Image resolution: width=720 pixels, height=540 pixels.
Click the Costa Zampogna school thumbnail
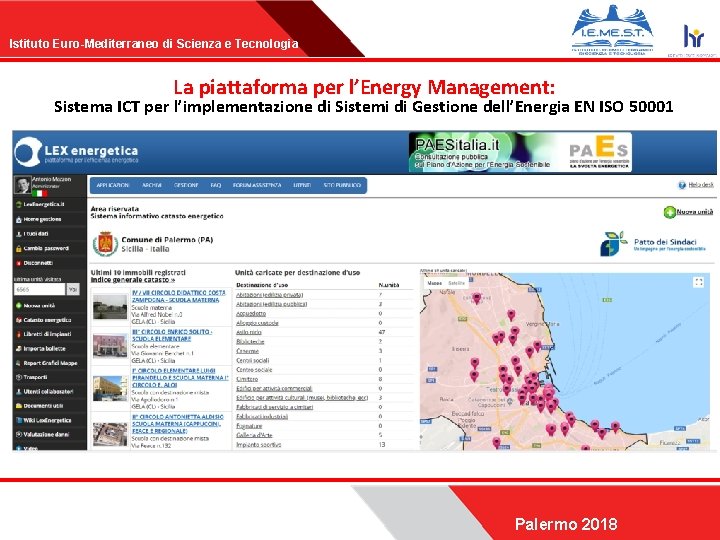[110, 306]
